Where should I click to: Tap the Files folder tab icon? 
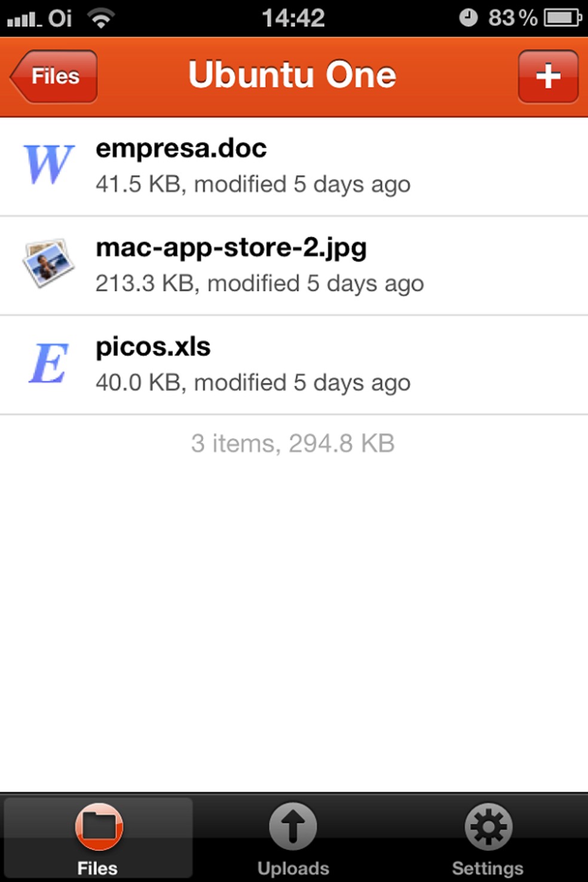tap(99, 826)
